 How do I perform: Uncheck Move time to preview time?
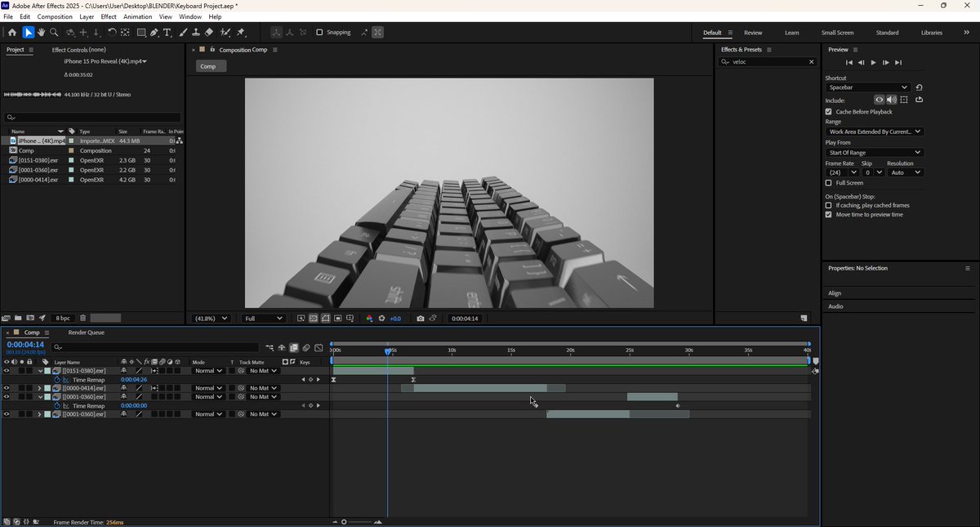coord(829,215)
